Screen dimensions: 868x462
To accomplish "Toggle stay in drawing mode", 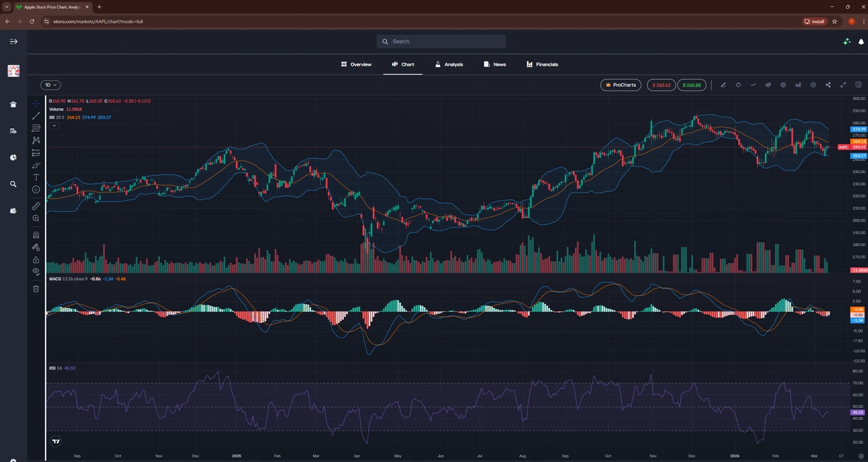I will [x=36, y=247].
